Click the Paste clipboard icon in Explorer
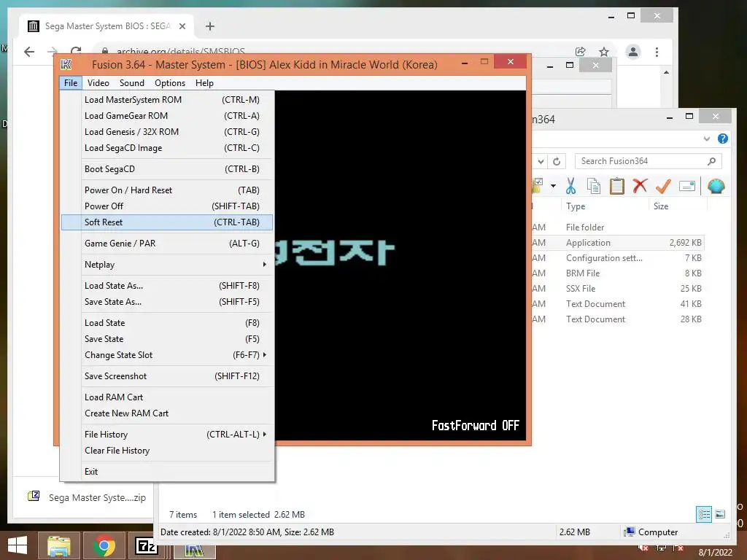This screenshot has width=747, height=560. pos(616,186)
